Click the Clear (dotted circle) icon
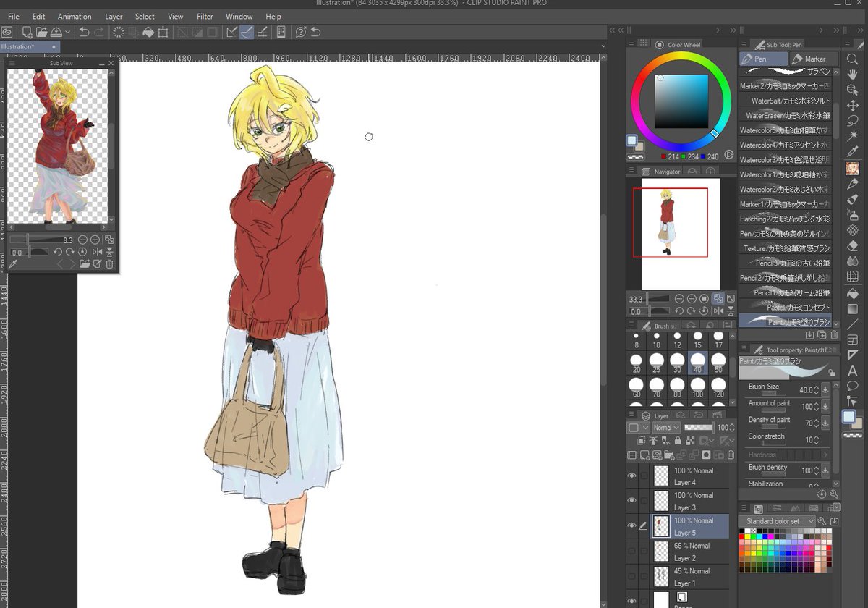The width and height of the screenshot is (868, 608). point(119,32)
